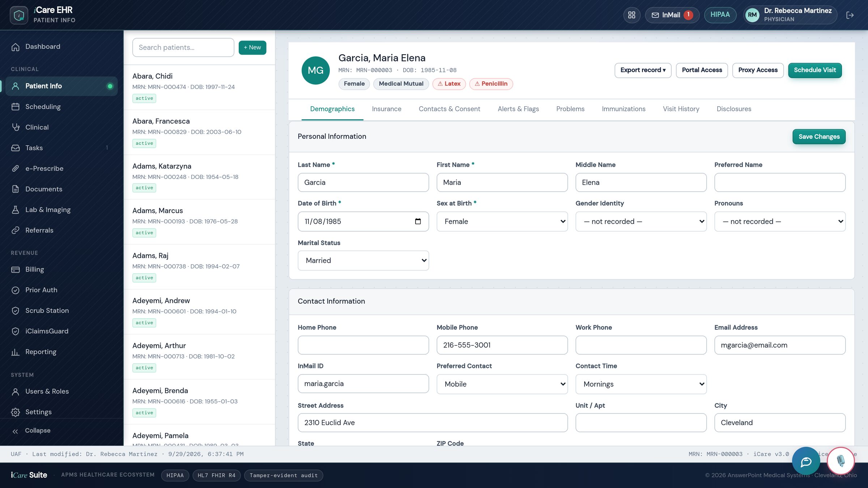Open e-Prescribe in the sidebar
The width and height of the screenshot is (868, 488).
(x=61, y=168)
